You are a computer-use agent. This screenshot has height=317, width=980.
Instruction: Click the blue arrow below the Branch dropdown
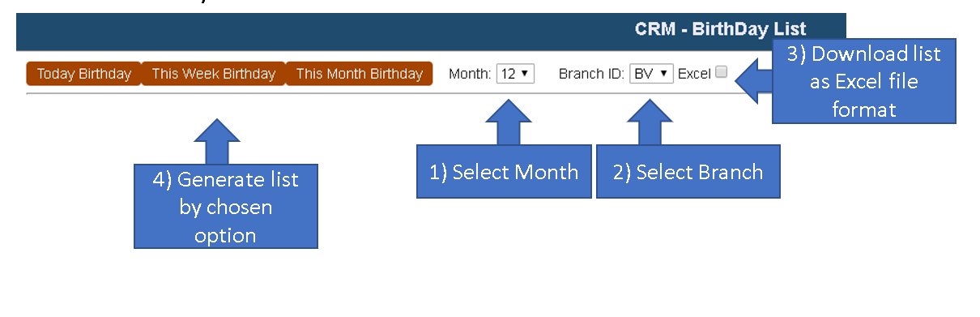click(x=650, y=122)
